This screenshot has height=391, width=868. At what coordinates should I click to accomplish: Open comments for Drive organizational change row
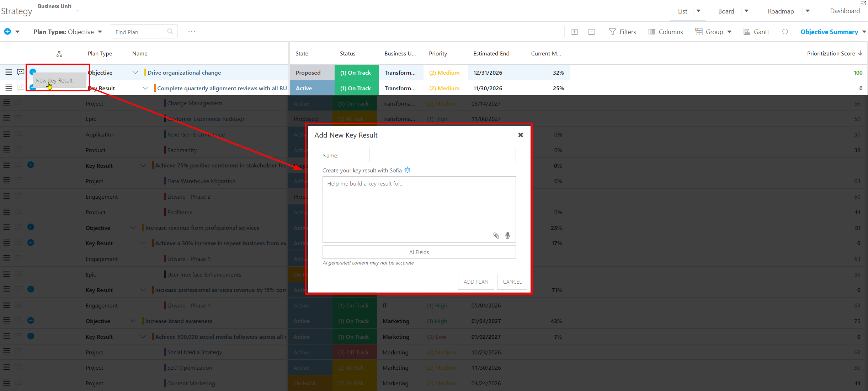21,72
